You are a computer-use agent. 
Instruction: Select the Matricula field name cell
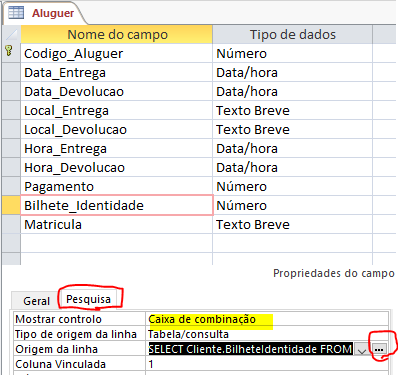(x=117, y=224)
